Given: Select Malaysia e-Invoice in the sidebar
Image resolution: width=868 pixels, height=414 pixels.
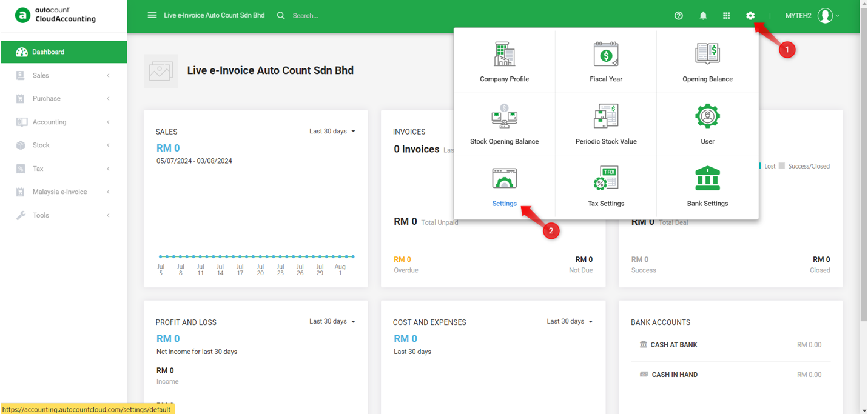Looking at the screenshot, I should pyautogui.click(x=63, y=192).
